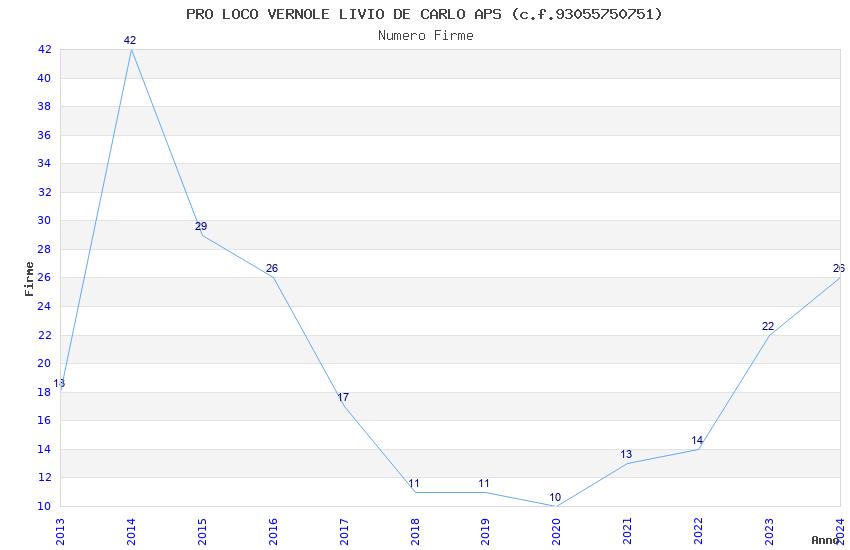The image size is (850, 550).
Task: Click y-axis tick label 40
Action: coord(44,78)
